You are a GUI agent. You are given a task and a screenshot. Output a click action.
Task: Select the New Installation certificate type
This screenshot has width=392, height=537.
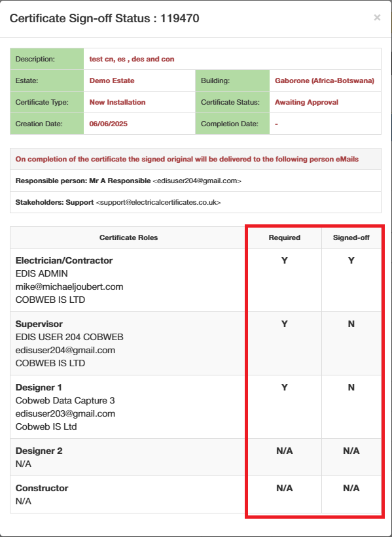(117, 102)
